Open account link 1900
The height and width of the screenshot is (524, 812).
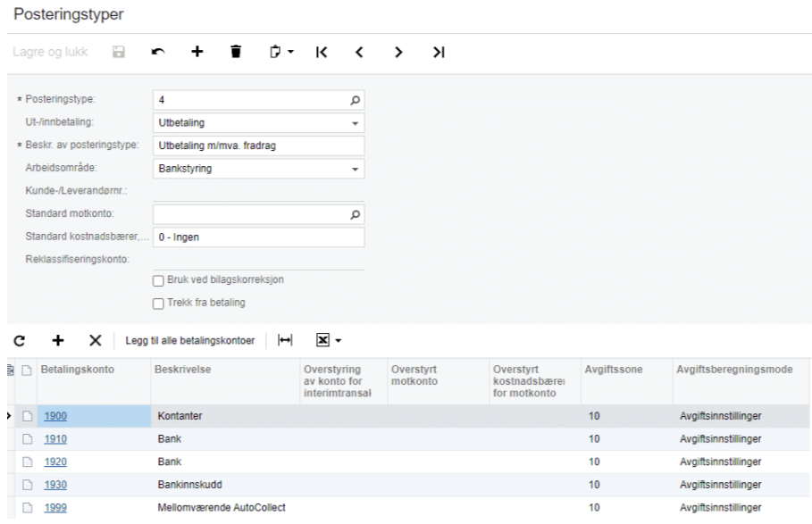click(x=55, y=416)
